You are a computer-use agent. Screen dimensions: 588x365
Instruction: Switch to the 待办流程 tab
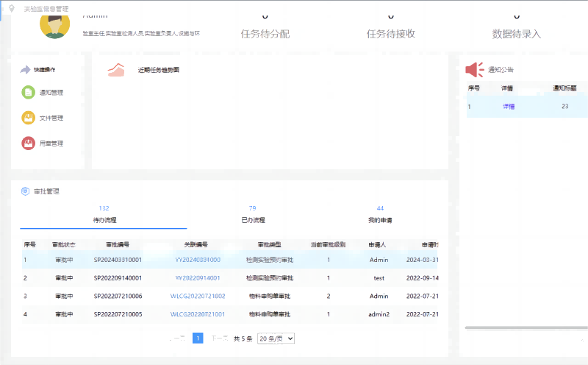tap(104, 220)
